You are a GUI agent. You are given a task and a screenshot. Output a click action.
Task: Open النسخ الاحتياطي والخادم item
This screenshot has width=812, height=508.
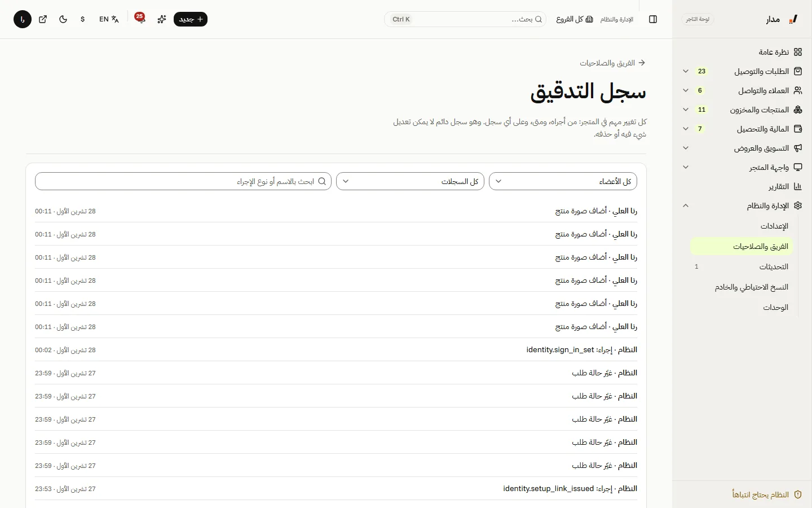742,287
